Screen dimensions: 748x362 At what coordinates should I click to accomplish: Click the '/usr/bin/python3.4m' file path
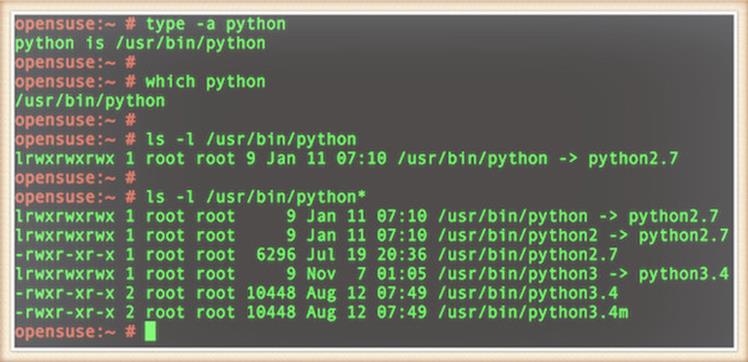(x=533, y=313)
